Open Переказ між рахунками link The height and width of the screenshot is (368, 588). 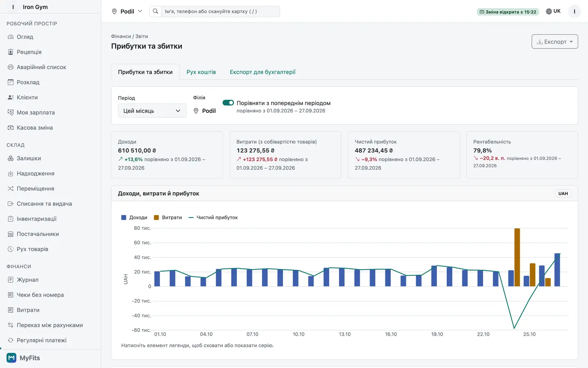point(51,325)
